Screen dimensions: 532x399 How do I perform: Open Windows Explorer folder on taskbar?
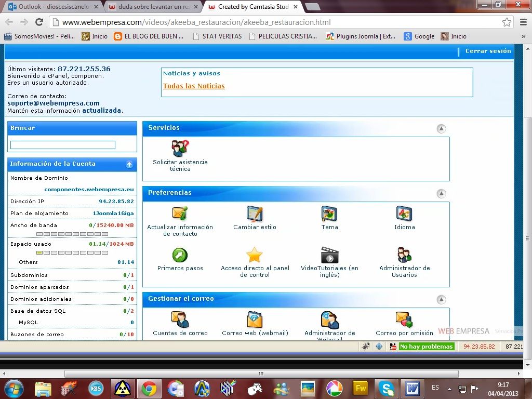tap(43, 389)
